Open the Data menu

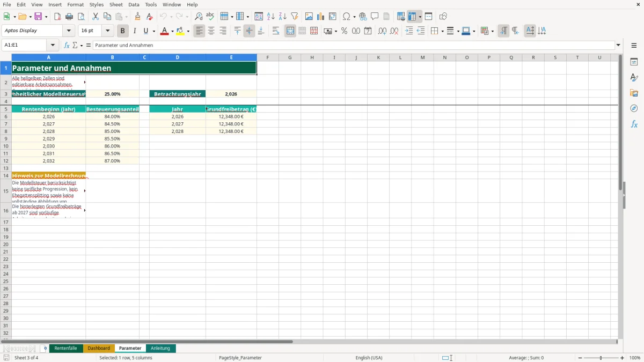(x=134, y=4)
